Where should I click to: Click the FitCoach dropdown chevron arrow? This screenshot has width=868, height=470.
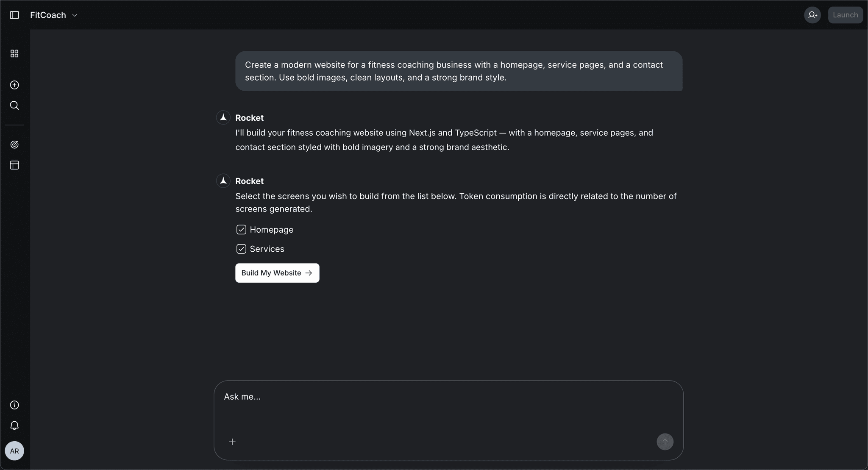coord(75,15)
